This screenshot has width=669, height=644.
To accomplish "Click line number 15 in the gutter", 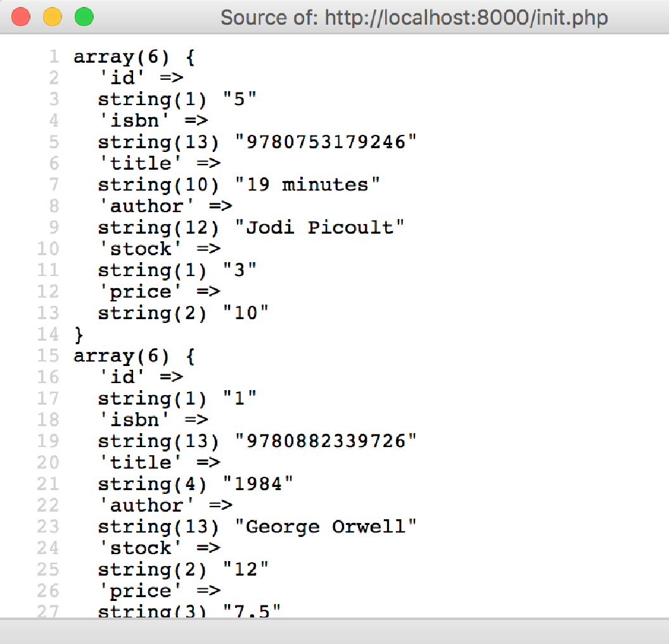I will 48,356.
